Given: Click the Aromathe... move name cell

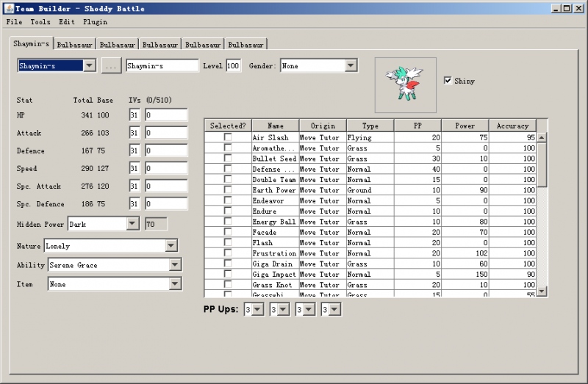Looking at the screenshot, I should 275,148.
